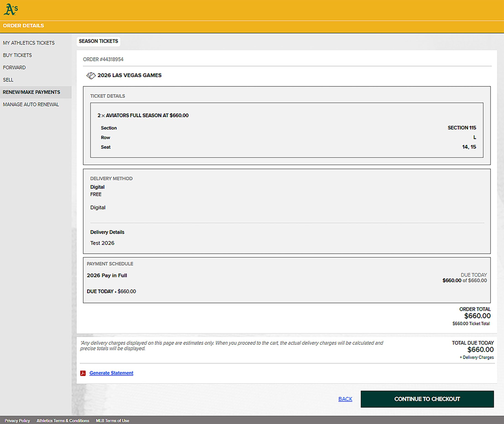Screen dimensions: 504x424
Task: Click the PDF icon next to Generate Statement
Action: click(x=83, y=373)
